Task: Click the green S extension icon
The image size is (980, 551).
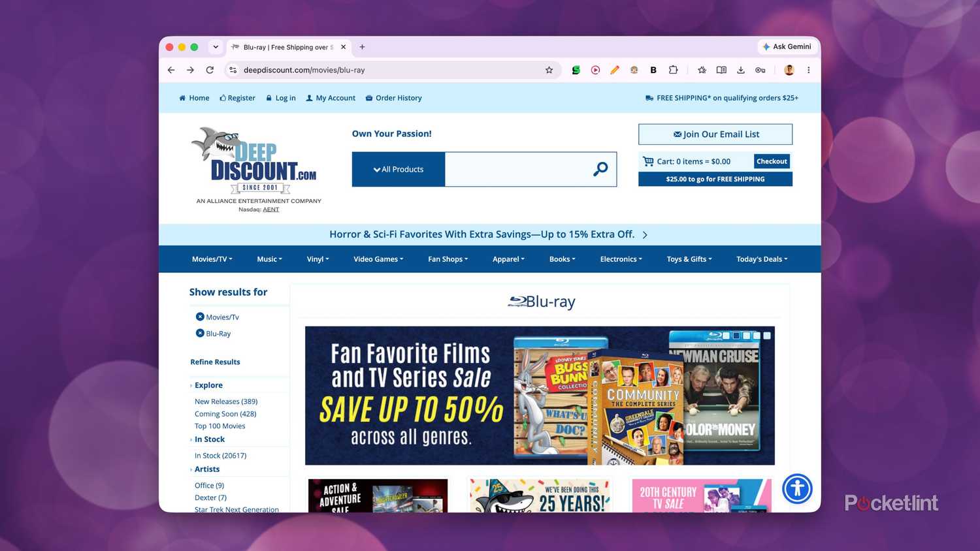Action: tap(576, 70)
